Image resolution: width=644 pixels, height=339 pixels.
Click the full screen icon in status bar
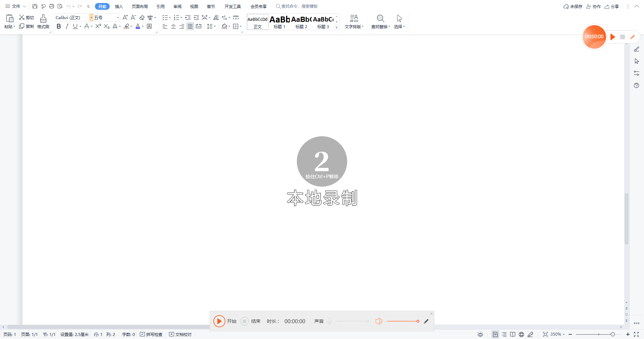point(636,334)
